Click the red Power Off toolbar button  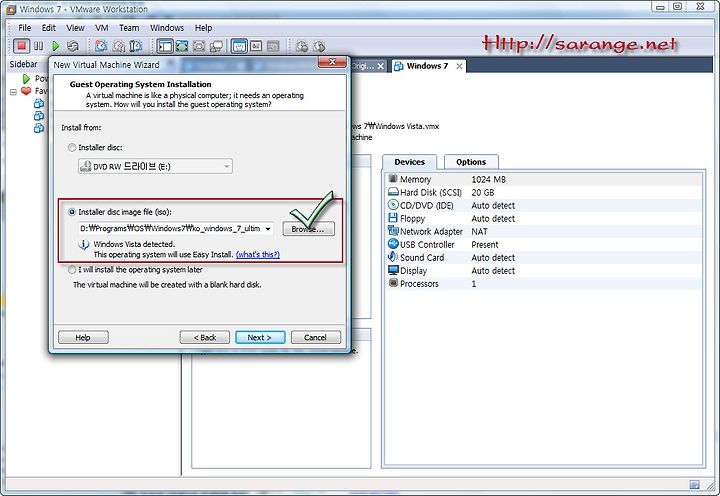click(x=21, y=46)
